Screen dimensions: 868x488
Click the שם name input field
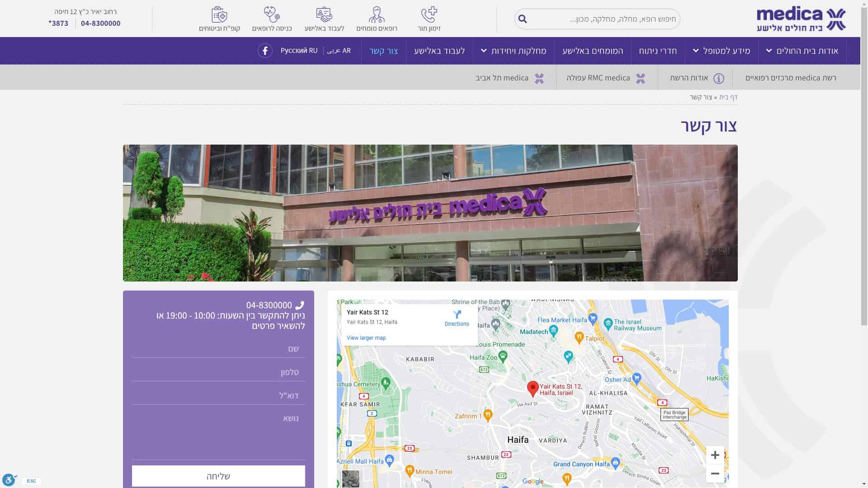pos(218,349)
